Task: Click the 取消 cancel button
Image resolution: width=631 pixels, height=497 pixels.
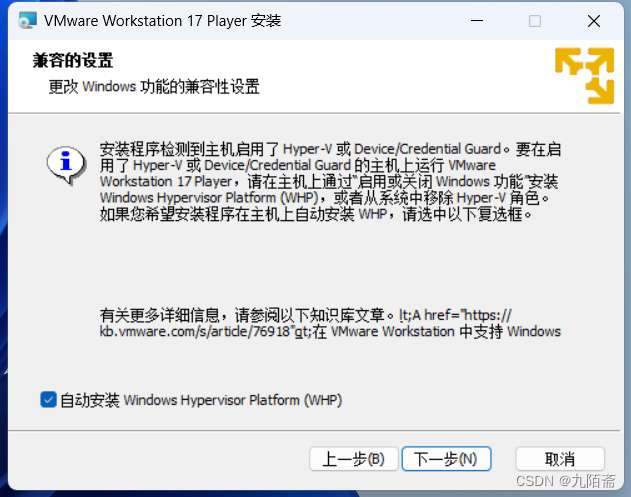Action: click(x=560, y=459)
